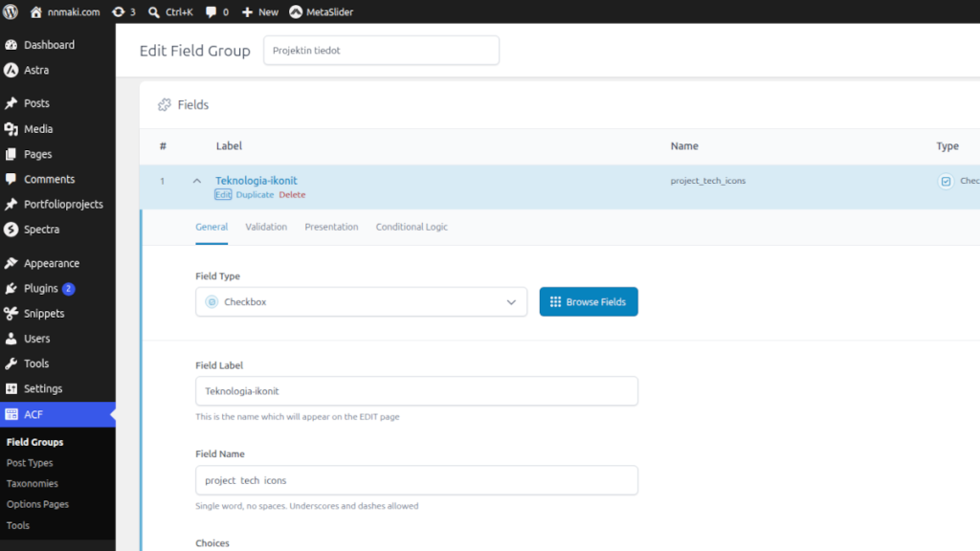
Task: Open Post Types submenu item
Action: point(30,463)
